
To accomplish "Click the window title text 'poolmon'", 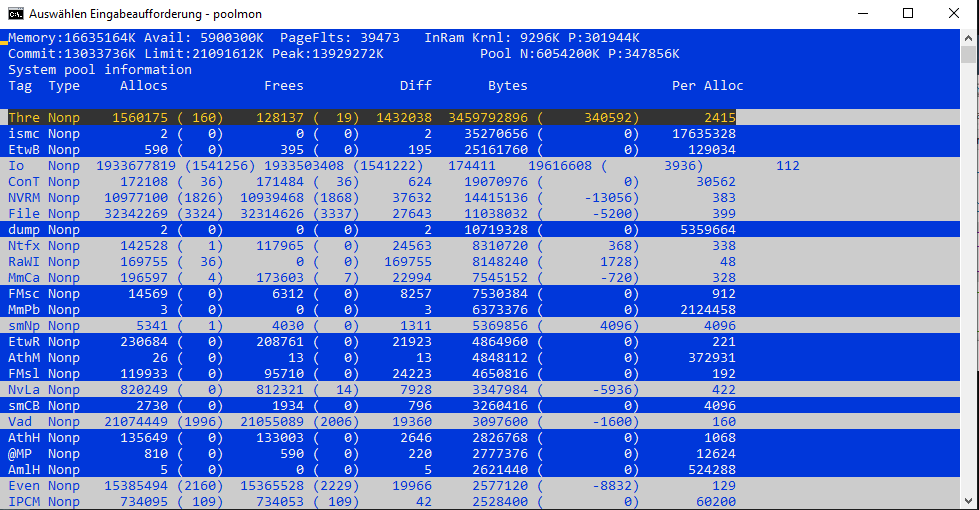I will click(237, 14).
